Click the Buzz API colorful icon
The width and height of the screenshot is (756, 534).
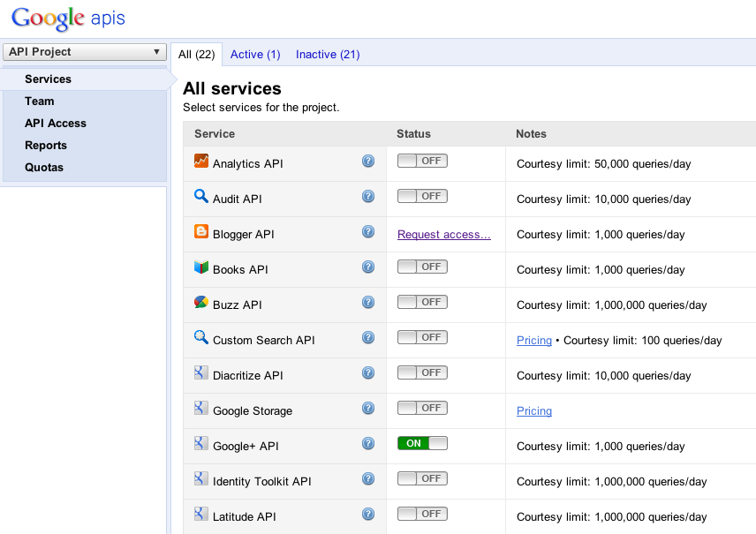click(x=201, y=303)
